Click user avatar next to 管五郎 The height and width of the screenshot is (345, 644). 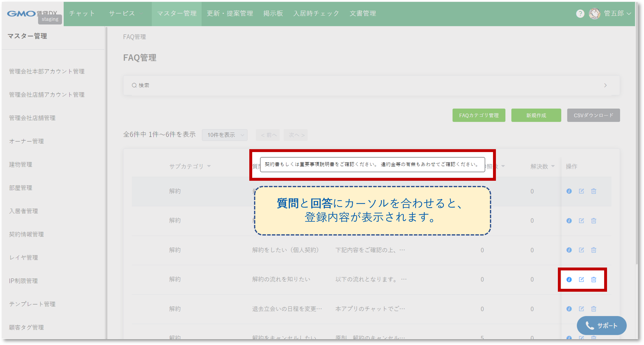pos(594,13)
